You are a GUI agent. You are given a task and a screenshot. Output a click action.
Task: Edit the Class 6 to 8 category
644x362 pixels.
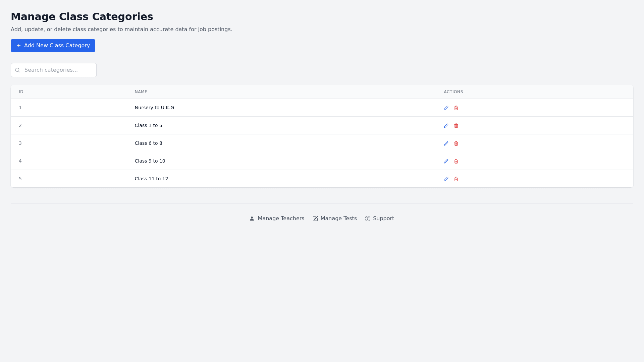[446, 143]
